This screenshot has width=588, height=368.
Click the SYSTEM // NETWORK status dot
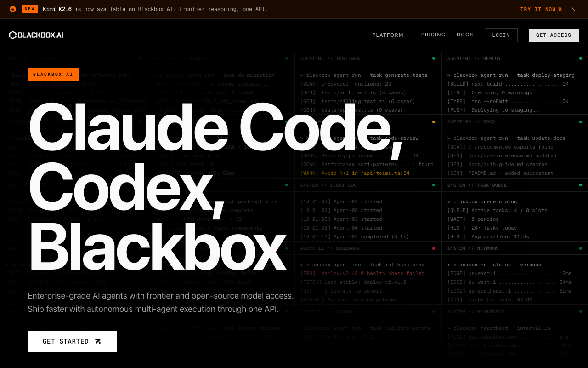point(581,248)
